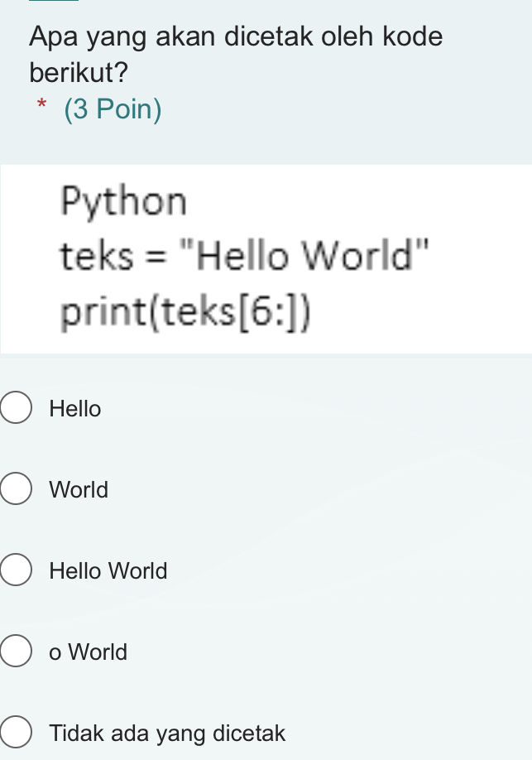Click the teal line above the question

pyautogui.click(x=54, y=1)
